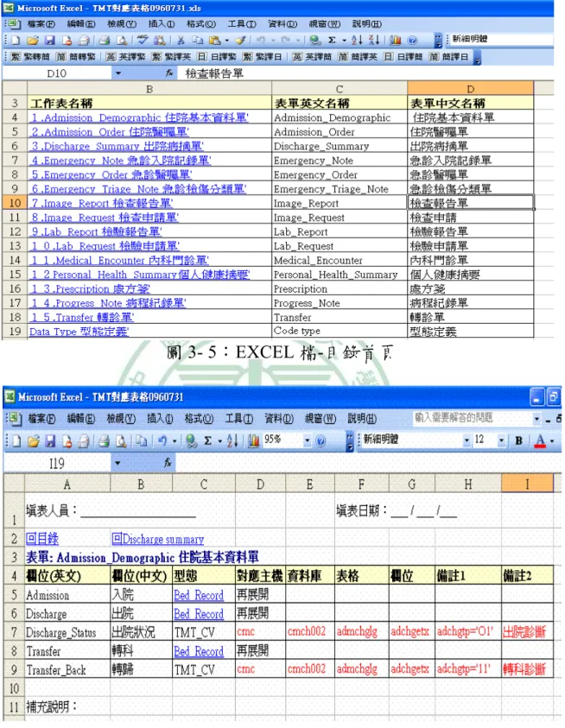Open the 9.Lab_Report 檢驗報告單 hyperlink
The width and height of the screenshot is (565, 728).
96,231
